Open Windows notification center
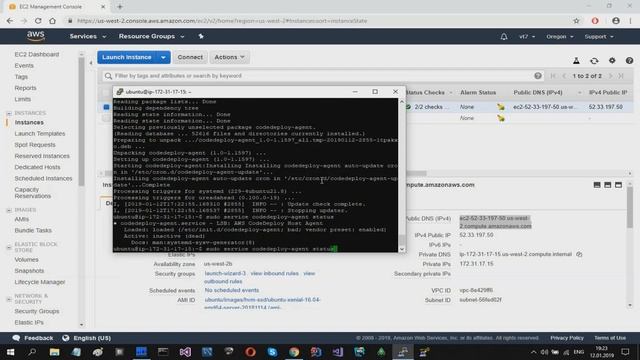Image resolution: width=640 pixels, height=360 pixels. pos(625,352)
